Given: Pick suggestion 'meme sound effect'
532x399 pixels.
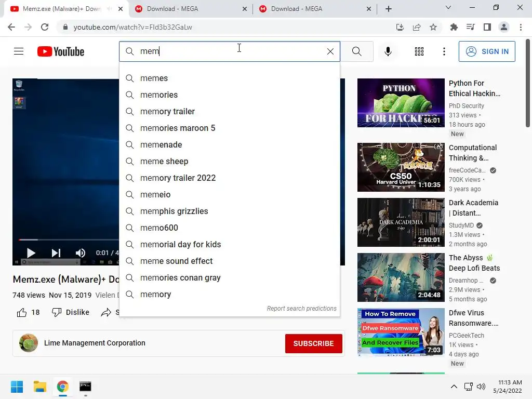Looking at the screenshot, I should (x=229, y=261).
